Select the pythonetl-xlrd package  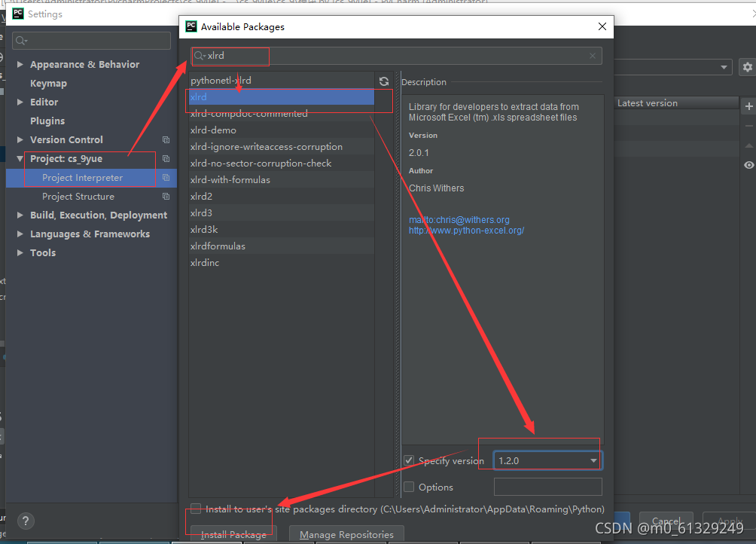pyautogui.click(x=281, y=80)
